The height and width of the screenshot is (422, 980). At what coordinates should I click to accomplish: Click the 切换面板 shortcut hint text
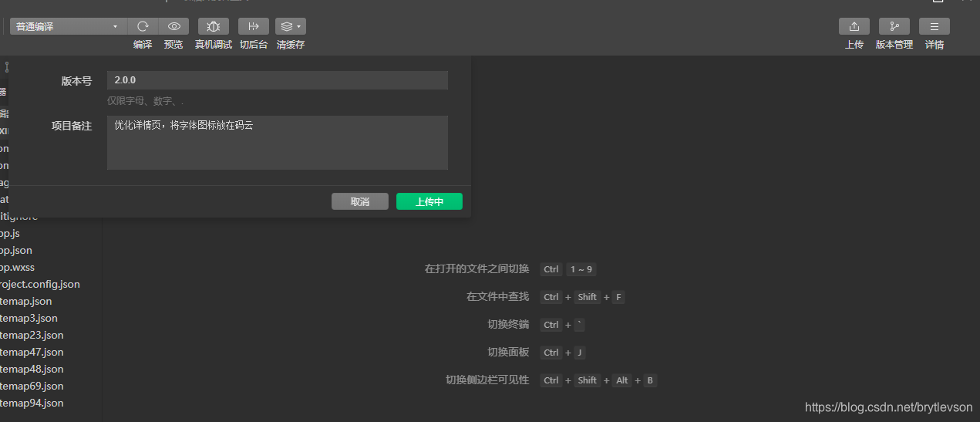click(508, 353)
